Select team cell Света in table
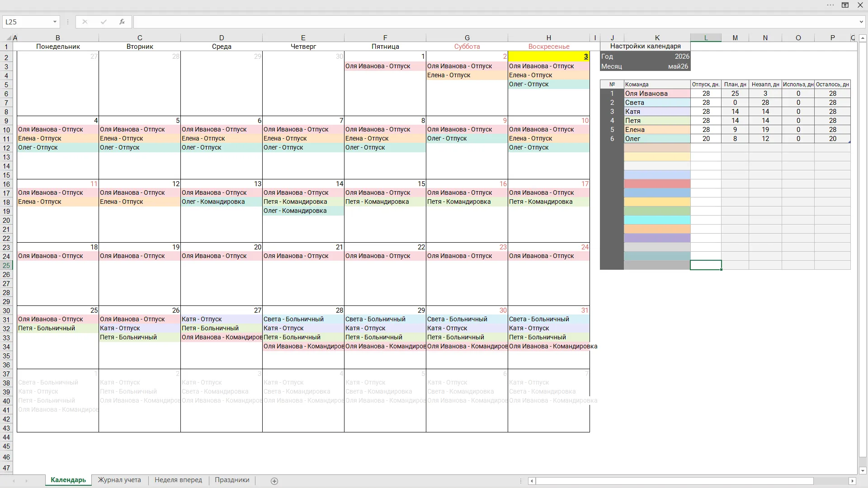Viewport: 868px width, 488px height. [657, 103]
